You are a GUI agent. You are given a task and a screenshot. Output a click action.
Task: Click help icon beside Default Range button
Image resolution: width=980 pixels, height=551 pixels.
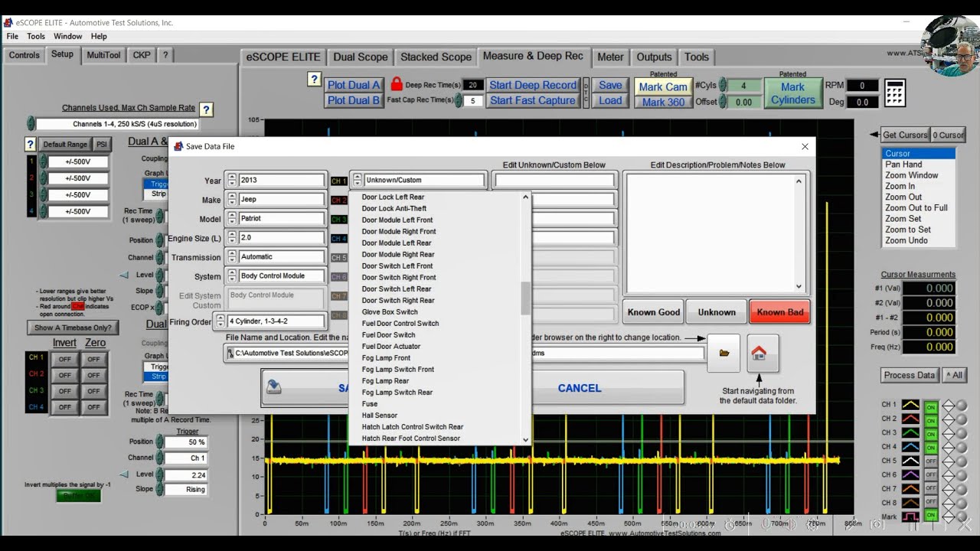point(31,144)
